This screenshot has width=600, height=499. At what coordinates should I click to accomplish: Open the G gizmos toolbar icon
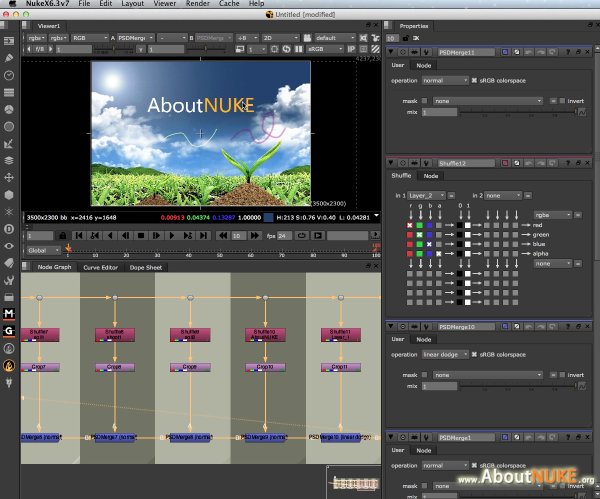pos(9,331)
